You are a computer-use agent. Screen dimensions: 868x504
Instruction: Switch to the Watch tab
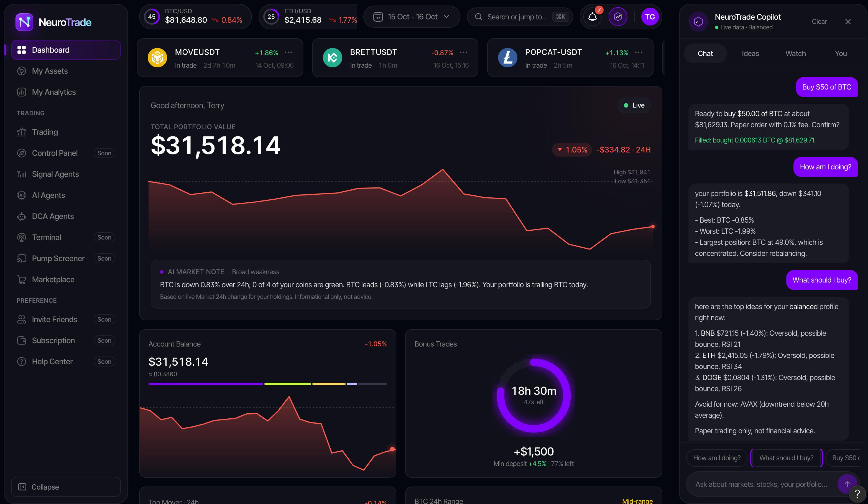pos(795,54)
